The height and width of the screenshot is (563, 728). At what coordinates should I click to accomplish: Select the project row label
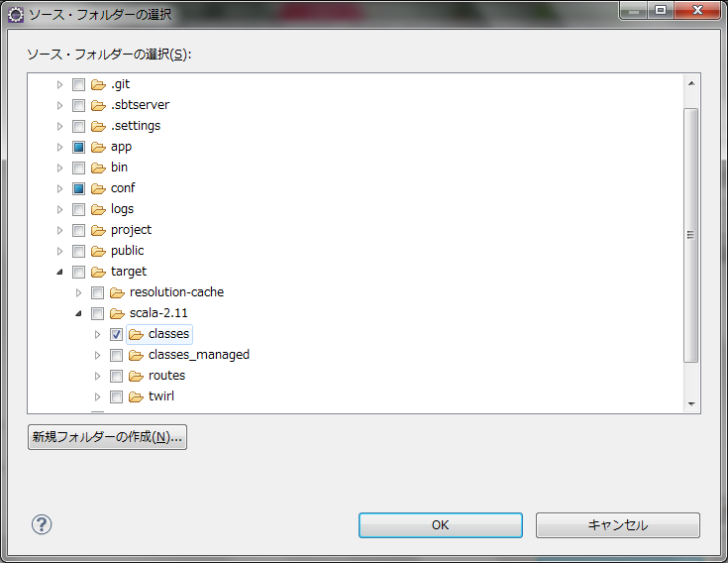point(131,230)
